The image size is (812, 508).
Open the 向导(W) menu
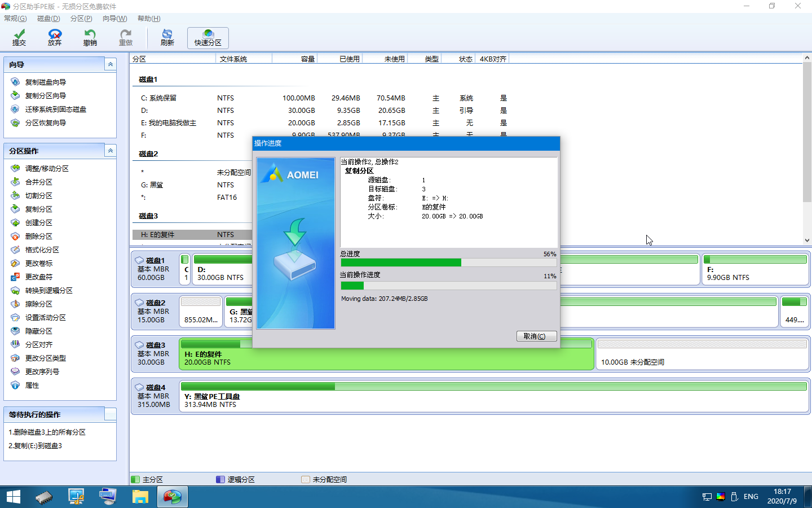[x=115, y=19]
